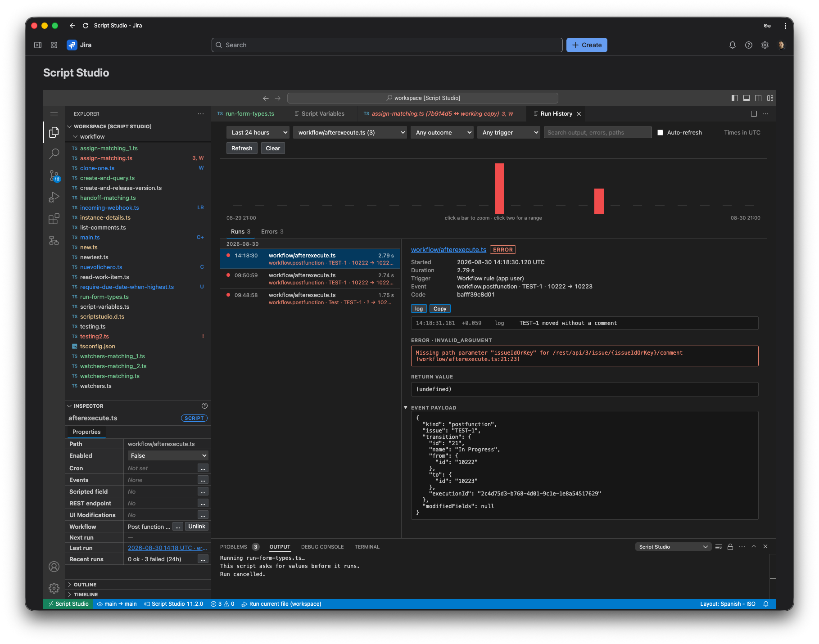Open the Last 24 hours dropdown
This screenshot has width=819, height=644.
(258, 133)
